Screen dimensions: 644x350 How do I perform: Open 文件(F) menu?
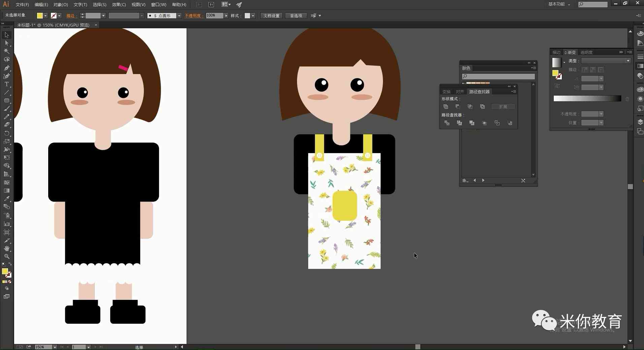coord(22,5)
